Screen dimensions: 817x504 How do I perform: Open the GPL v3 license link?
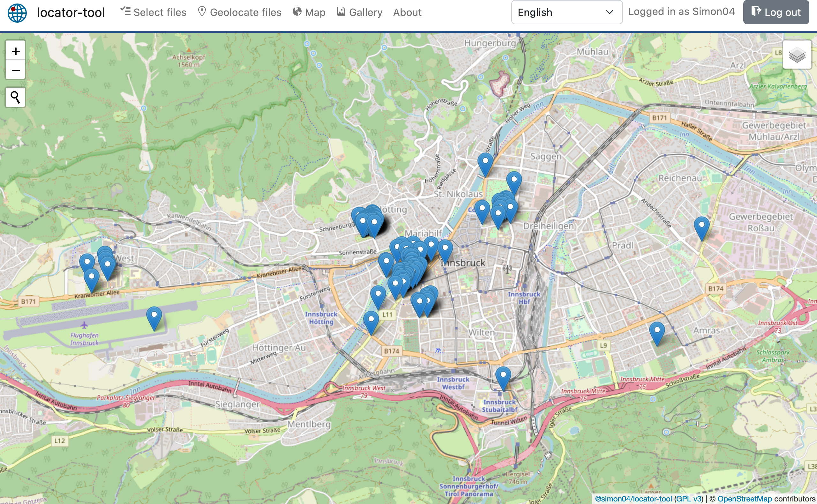click(x=689, y=499)
